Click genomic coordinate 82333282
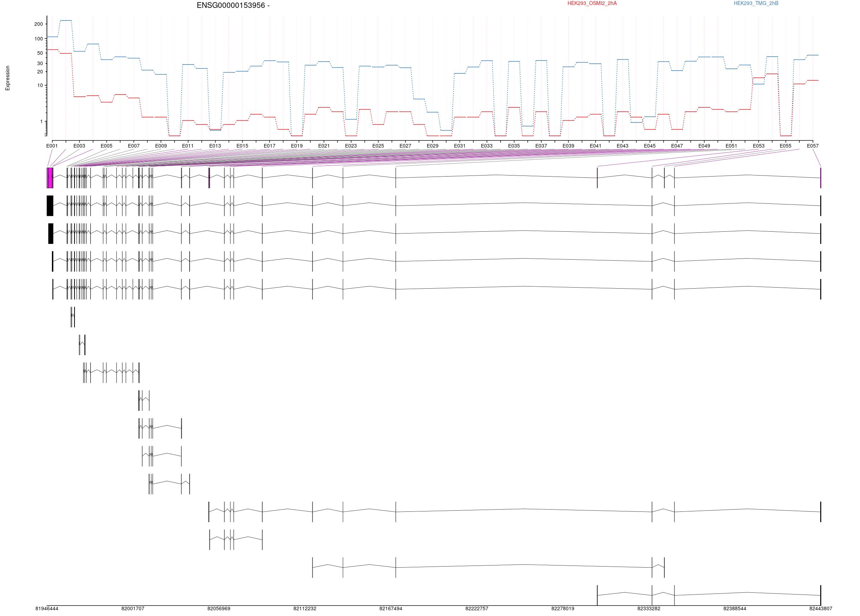This screenshot has width=860, height=616. pos(649,609)
